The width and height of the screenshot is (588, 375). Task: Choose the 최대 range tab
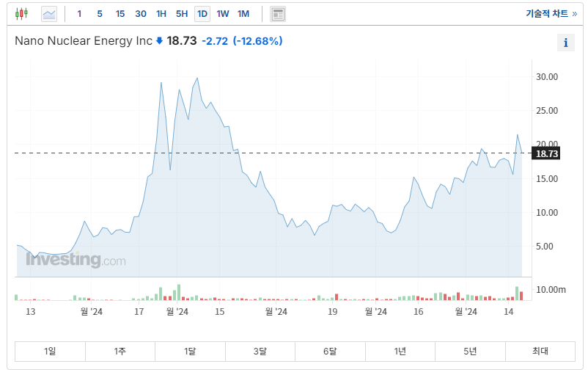540,352
